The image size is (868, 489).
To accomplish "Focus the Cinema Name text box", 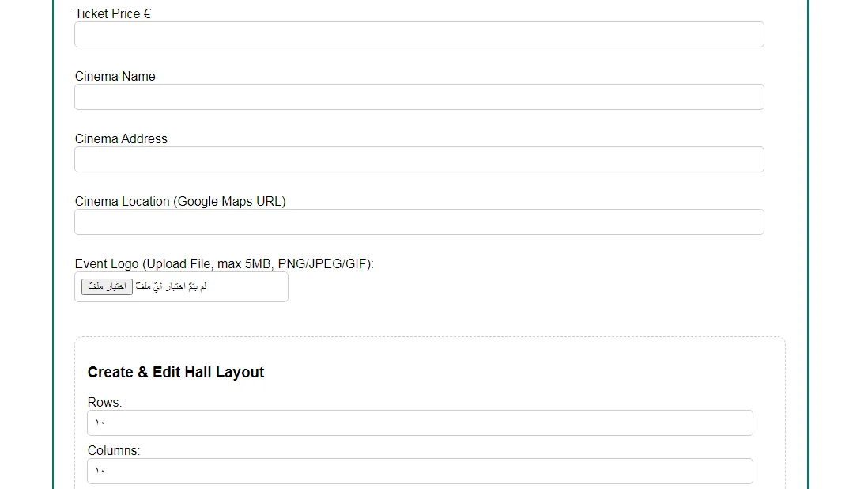I will (419, 97).
